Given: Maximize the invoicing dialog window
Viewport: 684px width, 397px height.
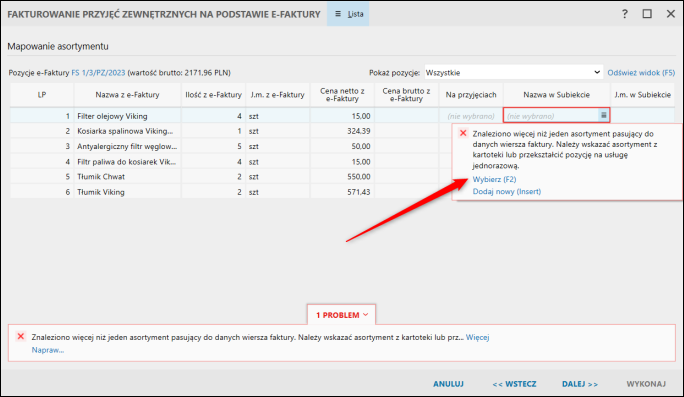Looking at the screenshot, I should pyautogui.click(x=647, y=14).
